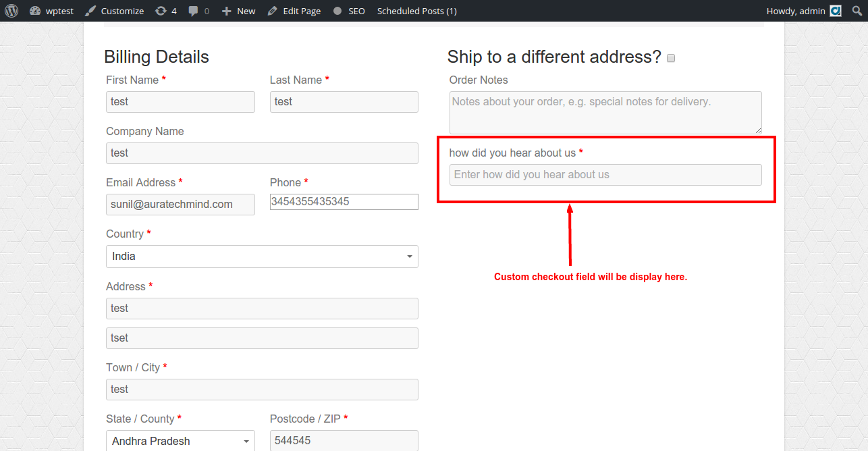Select the Email Address input field
The width and height of the screenshot is (868, 451).
[180, 205]
